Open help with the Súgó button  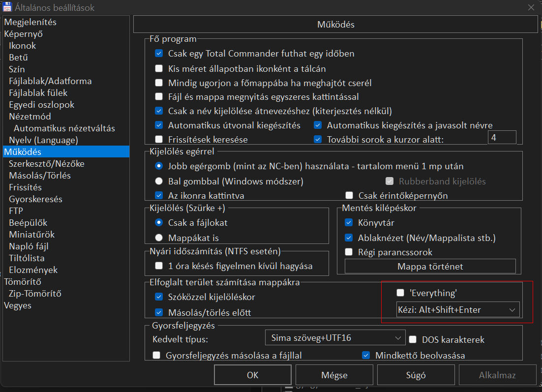point(401,375)
